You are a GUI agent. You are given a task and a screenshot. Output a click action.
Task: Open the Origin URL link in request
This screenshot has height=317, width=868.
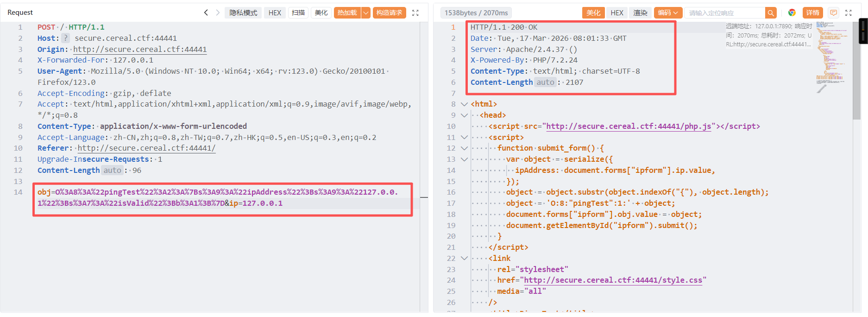pos(140,49)
